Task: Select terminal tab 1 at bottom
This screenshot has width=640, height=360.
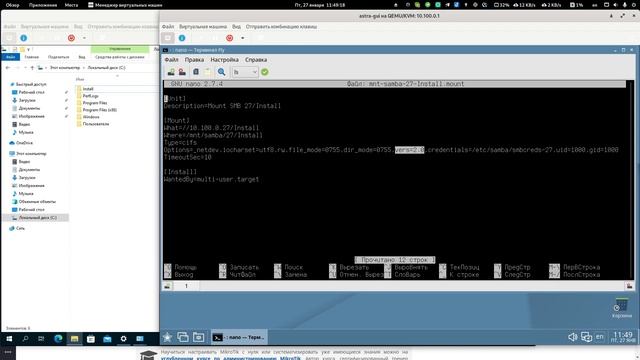Action: click(x=187, y=286)
